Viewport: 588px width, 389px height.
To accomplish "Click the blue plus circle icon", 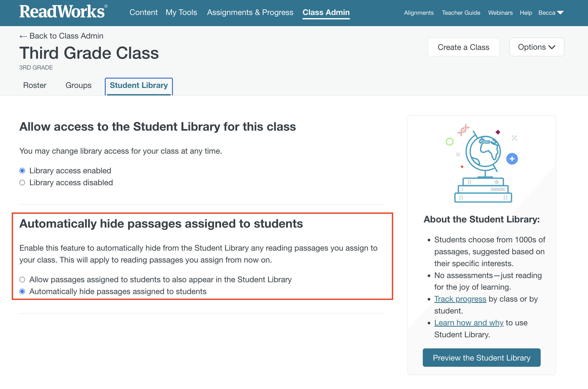I will [x=512, y=159].
